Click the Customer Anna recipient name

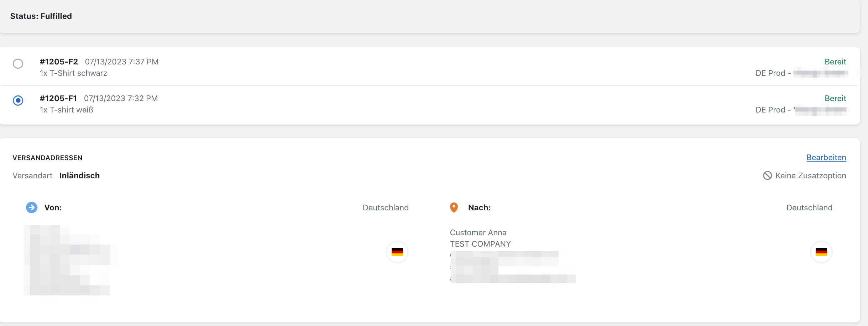tap(478, 232)
